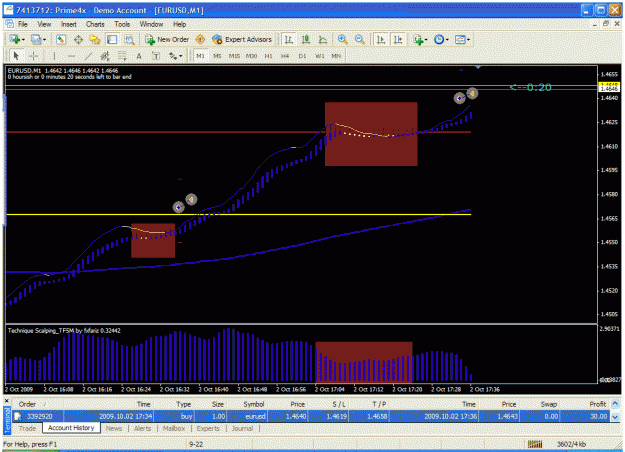This screenshot has height=452, width=625.
Task: Click the line chart type icon
Action: (x=322, y=39)
